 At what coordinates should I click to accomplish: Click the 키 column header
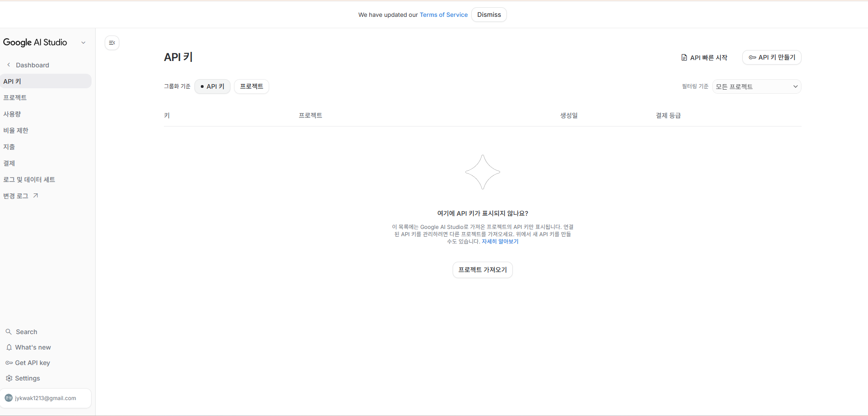tap(167, 116)
